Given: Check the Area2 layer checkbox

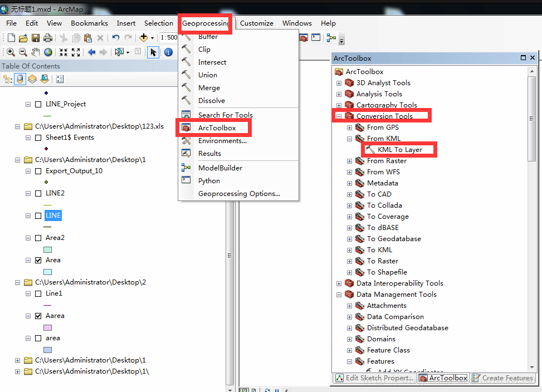Looking at the screenshot, I should (38, 238).
